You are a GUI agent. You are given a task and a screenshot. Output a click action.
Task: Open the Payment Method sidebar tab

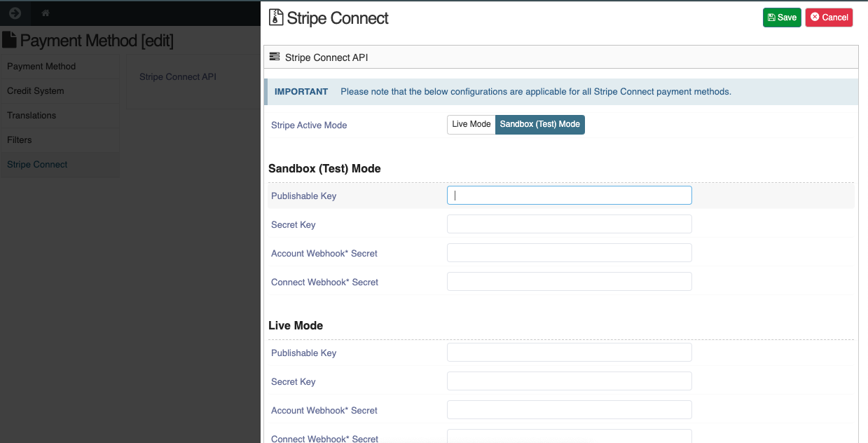[60, 67]
